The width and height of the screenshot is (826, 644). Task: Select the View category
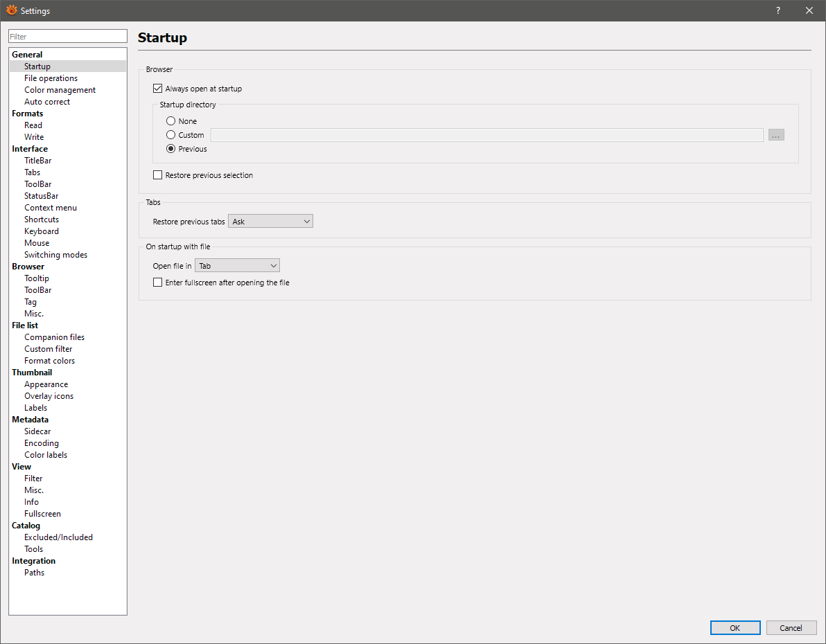tap(21, 467)
